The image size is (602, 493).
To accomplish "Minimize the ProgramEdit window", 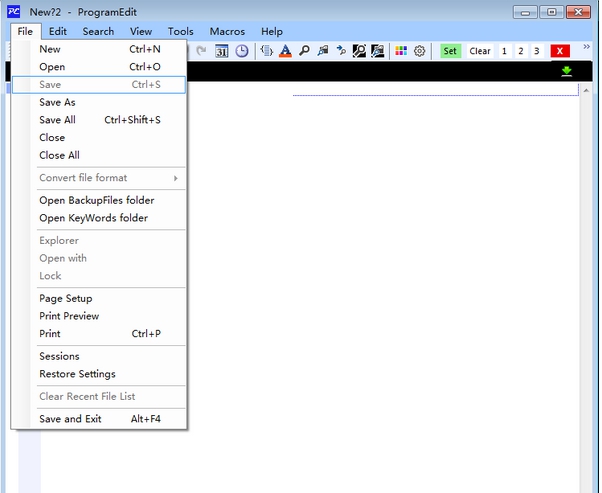I will (525, 12).
